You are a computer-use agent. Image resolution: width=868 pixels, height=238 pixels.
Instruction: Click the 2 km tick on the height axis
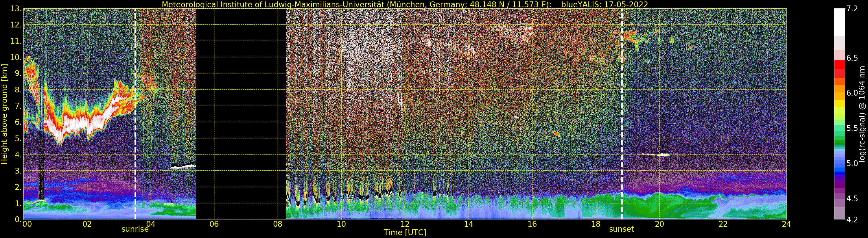(x=18, y=187)
